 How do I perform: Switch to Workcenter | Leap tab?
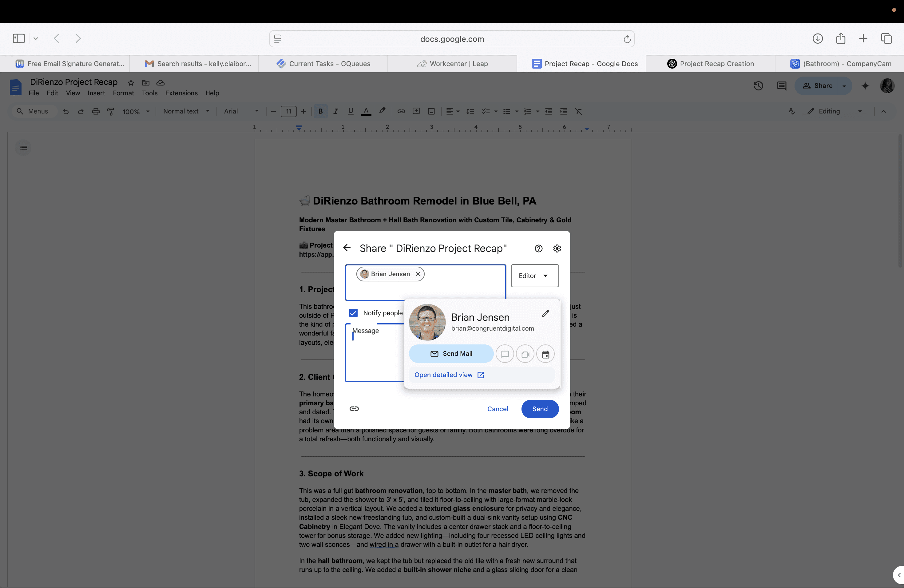tap(452, 64)
